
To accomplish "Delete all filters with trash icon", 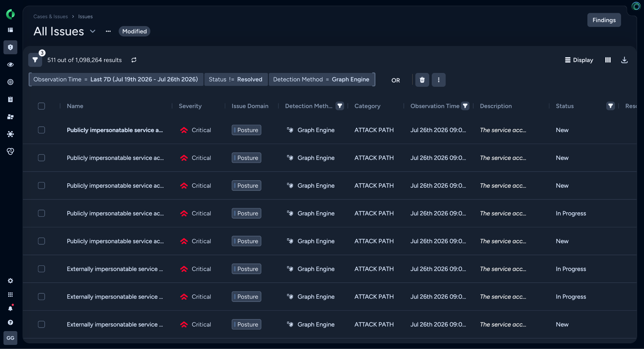I will pos(422,80).
